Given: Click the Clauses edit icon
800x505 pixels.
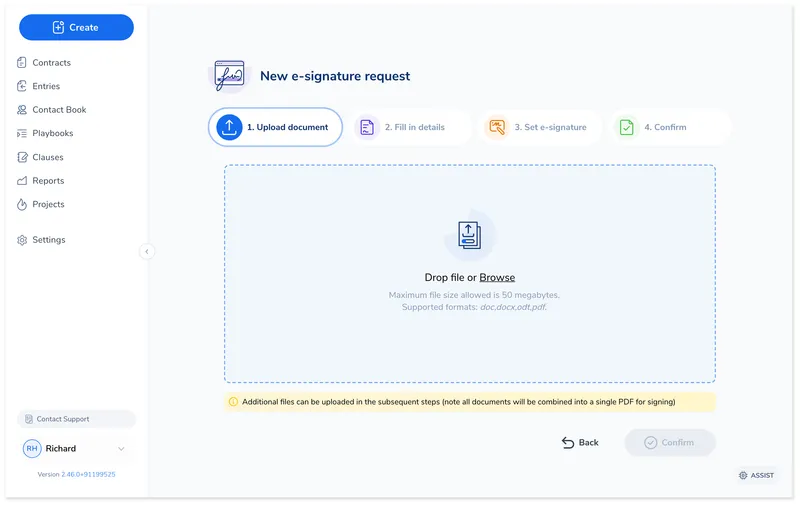Looking at the screenshot, I should click(x=22, y=157).
